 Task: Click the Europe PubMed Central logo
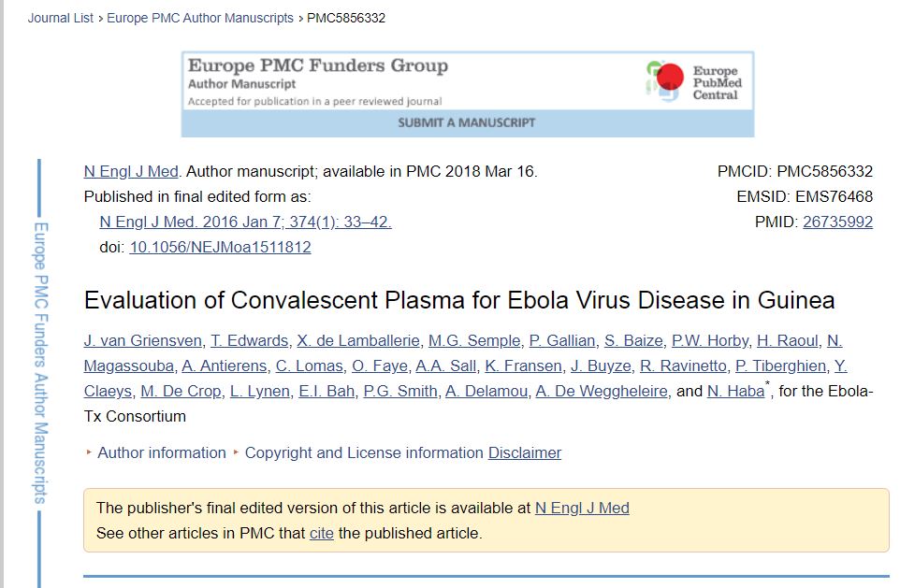pos(693,82)
